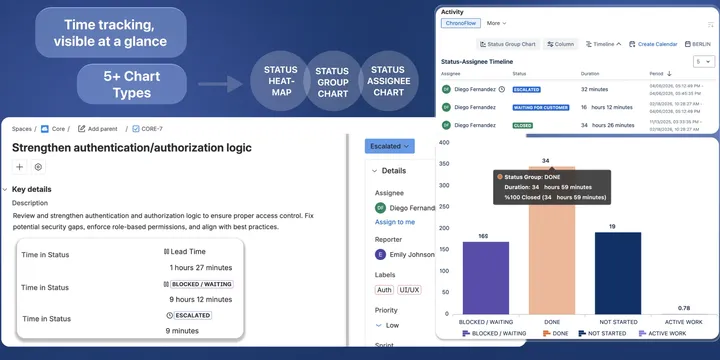
Task: Open the More activity menu
Action: pyautogui.click(x=496, y=23)
